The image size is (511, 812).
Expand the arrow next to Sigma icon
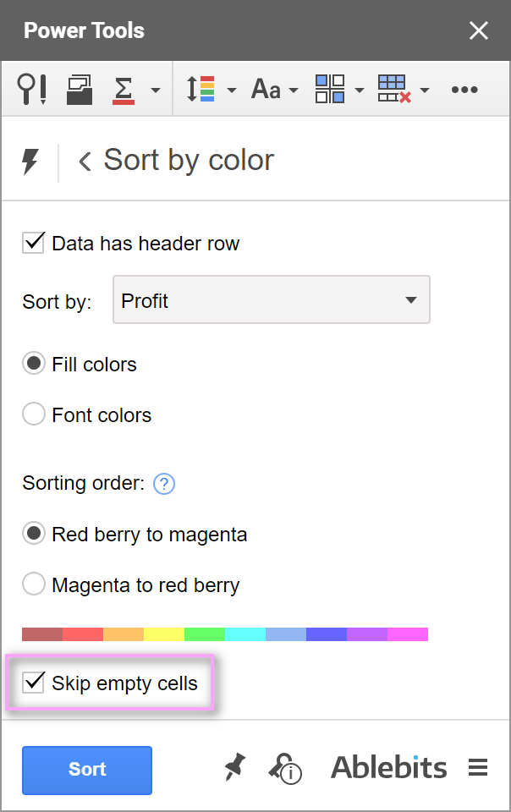(x=156, y=91)
